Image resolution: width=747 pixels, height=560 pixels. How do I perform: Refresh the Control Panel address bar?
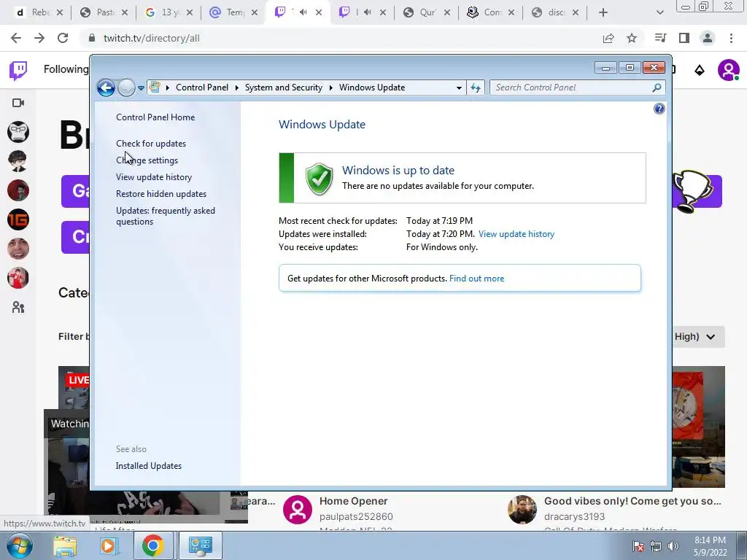tap(476, 87)
